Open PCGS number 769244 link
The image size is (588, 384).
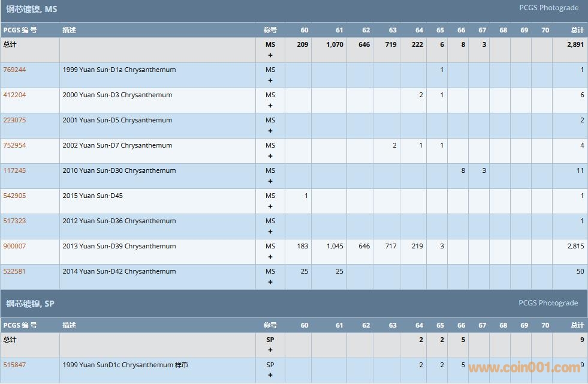coord(14,70)
